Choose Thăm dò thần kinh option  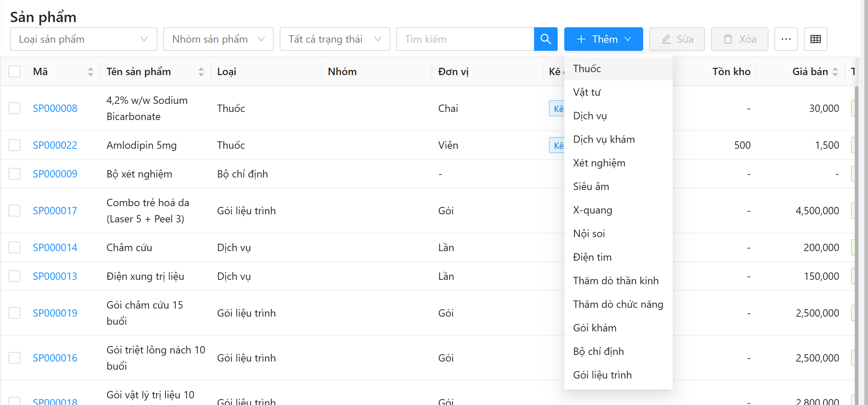point(618,281)
